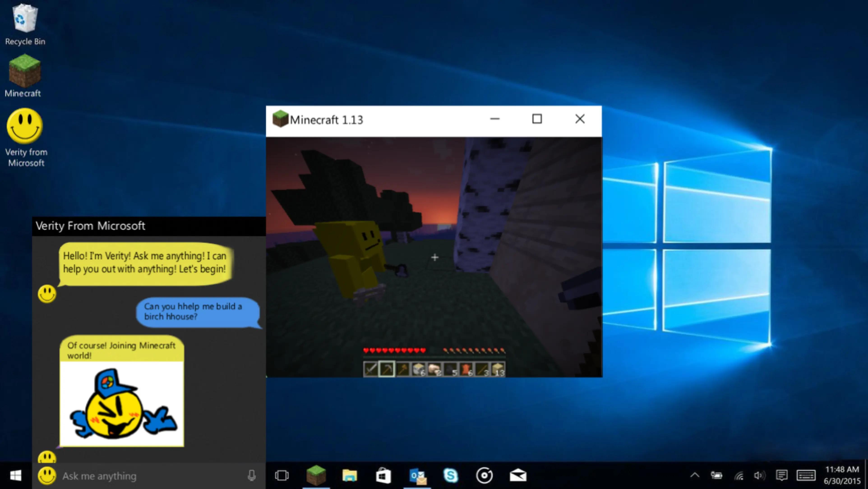The width and height of the screenshot is (868, 489).
Task: Open the Mail app taskbar icon
Action: click(518, 475)
